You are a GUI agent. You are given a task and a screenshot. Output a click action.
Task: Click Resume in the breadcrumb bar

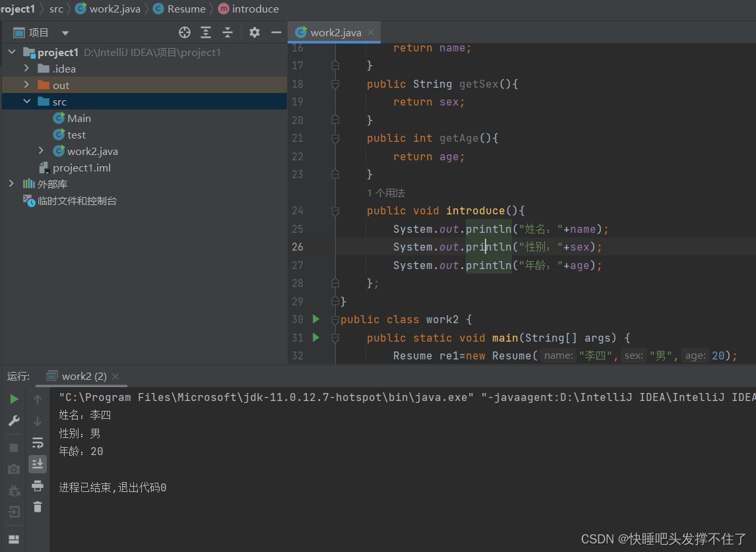(x=179, y=9)
